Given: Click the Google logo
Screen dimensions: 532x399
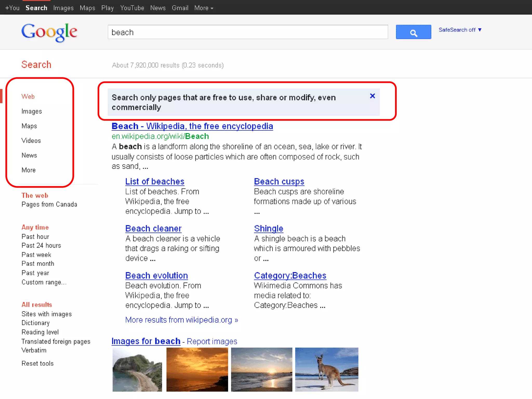Looking at the screenshot, I should pyautogui.click(x=49, y=32).
